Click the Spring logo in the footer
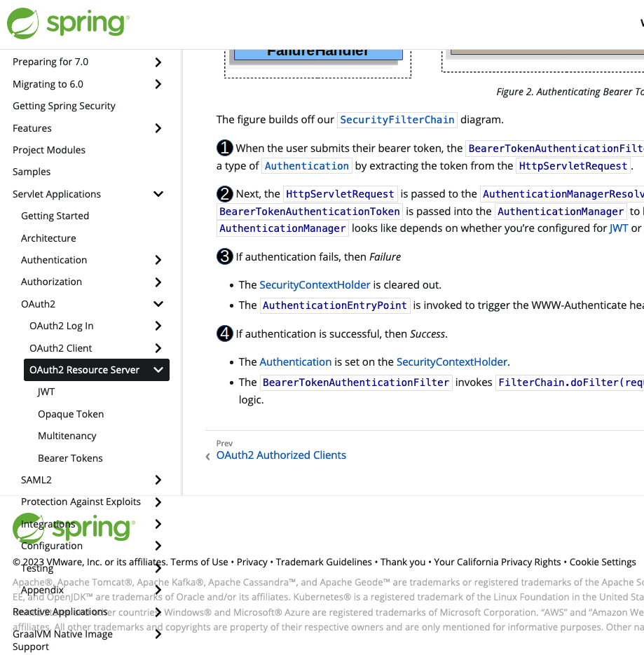 click(x=74, y=528)
